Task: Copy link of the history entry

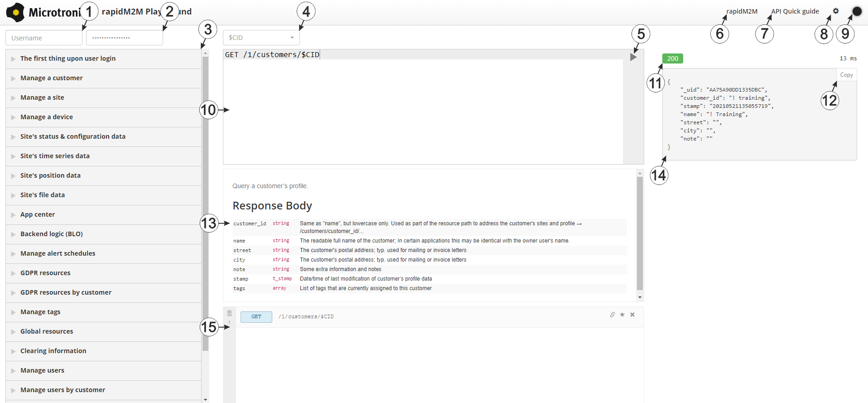Action: (612, 315)
